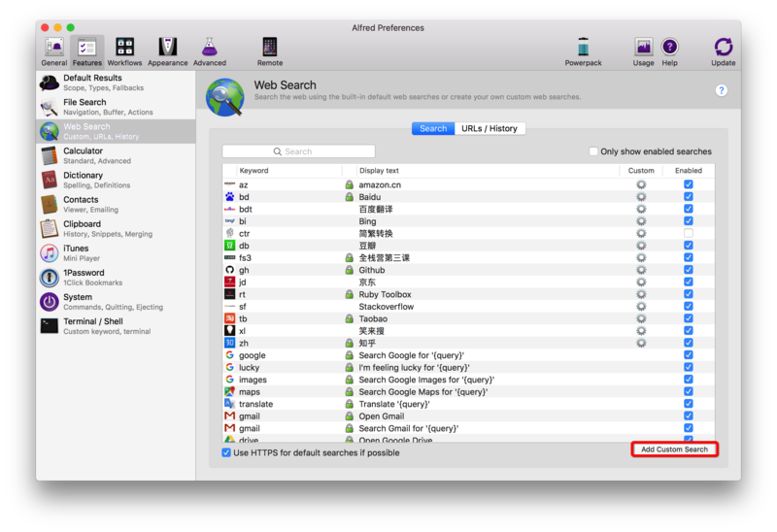Click the Gmail icon beside Open Gmail
This screenshot has height=532, width=777.
(229, 416)
